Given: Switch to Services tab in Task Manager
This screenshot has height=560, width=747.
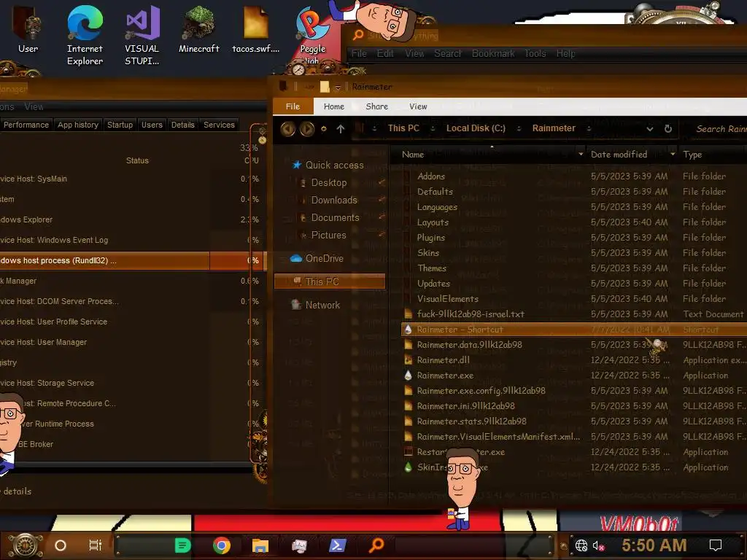Looking at the screenshot, I should (x=219, y=125).
